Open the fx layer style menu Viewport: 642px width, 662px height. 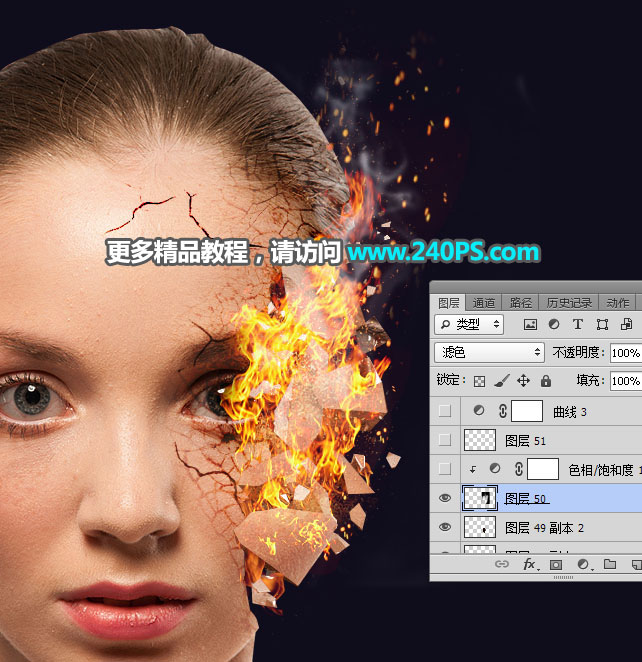click(529, 564)
